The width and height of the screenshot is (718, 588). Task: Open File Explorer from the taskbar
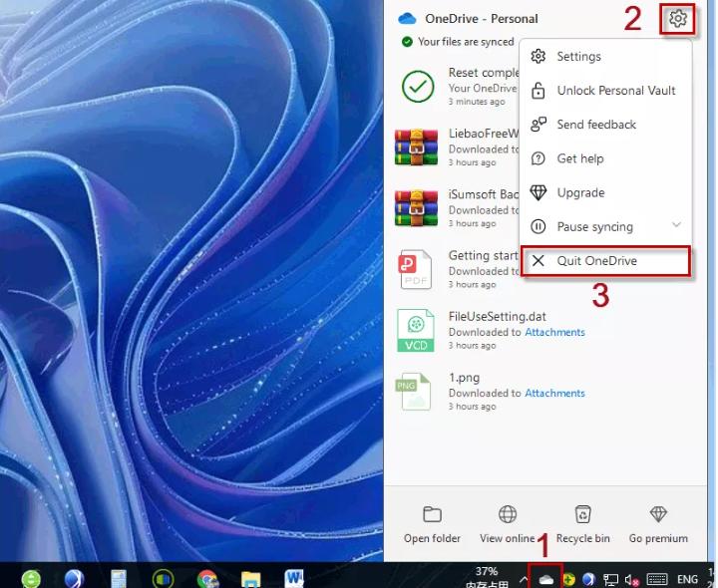[250, 579]
